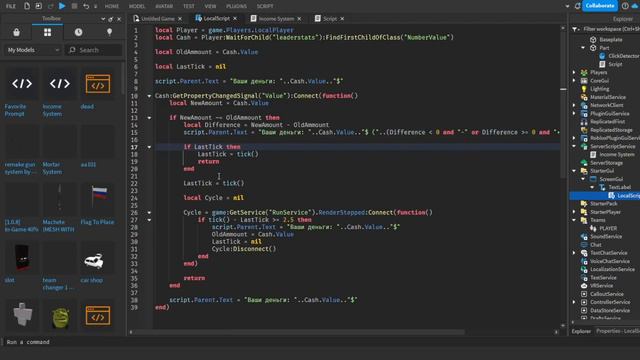
Task: Click the ReplicatedStorage icon in Explorer
Action: click(x=584, y=130)
